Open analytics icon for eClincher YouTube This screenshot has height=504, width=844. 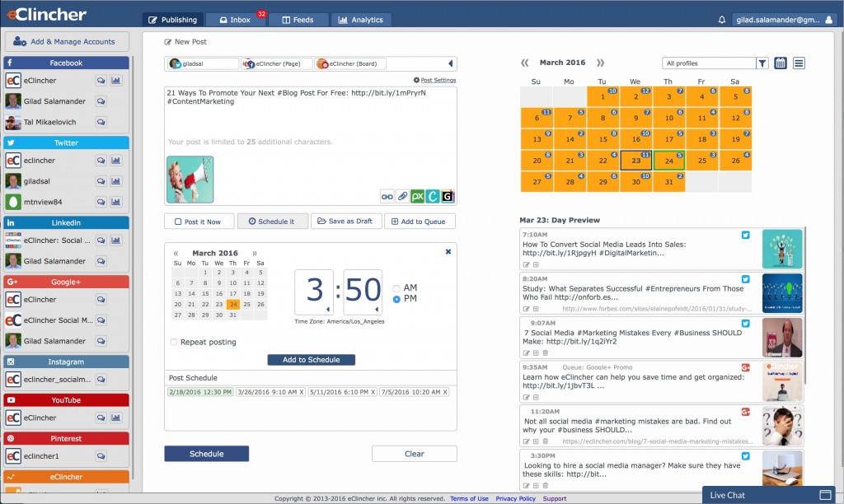point(115,418)
